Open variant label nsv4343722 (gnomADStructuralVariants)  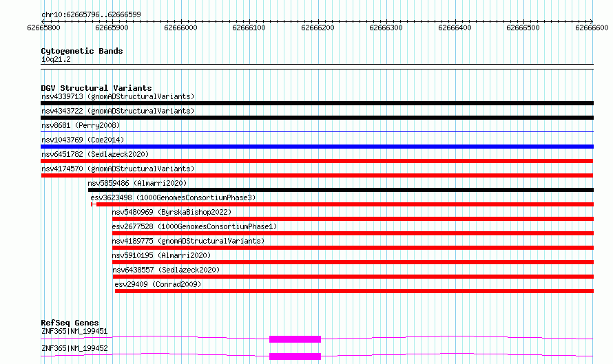[x=118, y=111]
